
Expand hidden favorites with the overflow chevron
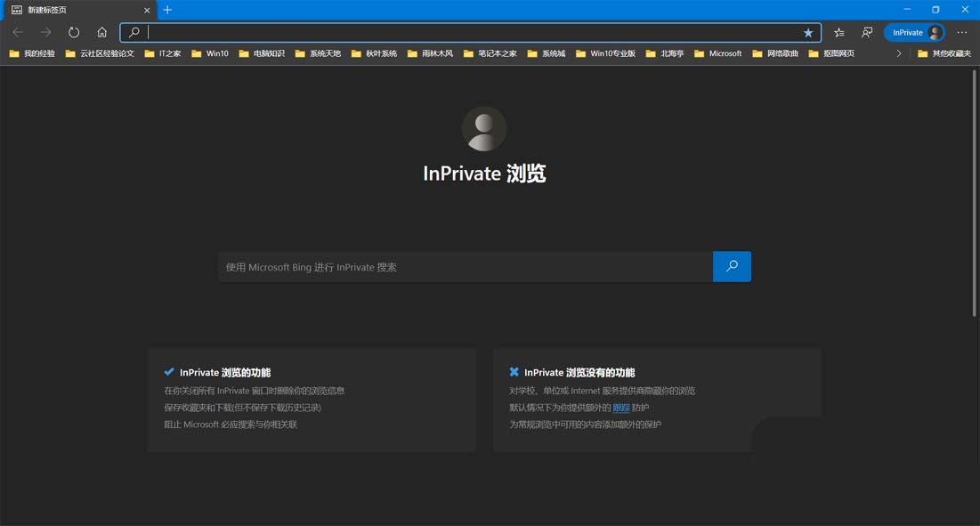point(899,53)
